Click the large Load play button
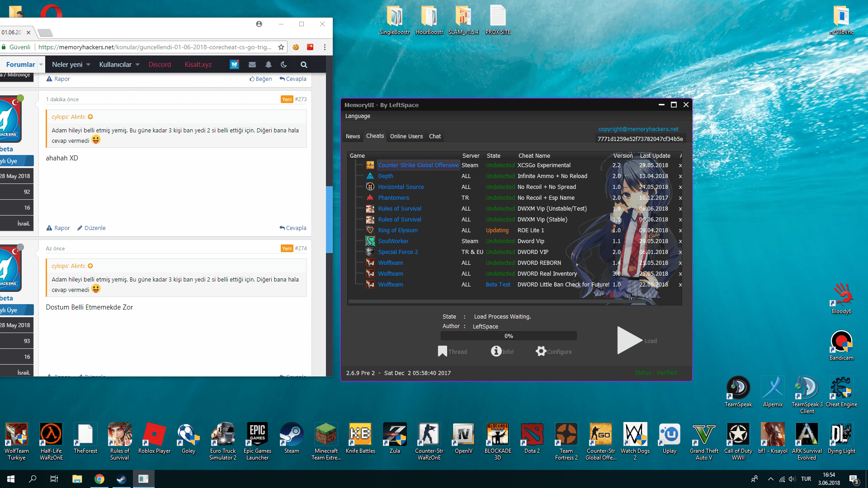 [x=629, y=340]
